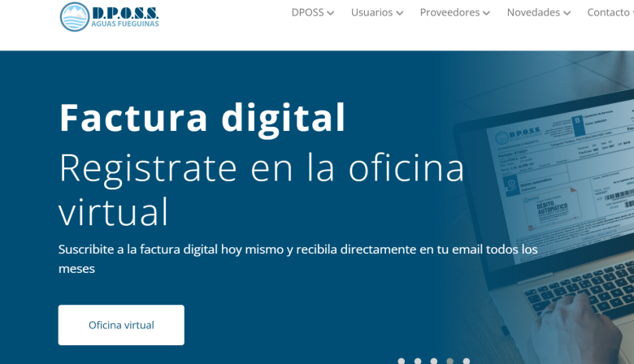Open the Proveedores menu
This screenshot has height=364, width=634.
(x=449, y=12)
